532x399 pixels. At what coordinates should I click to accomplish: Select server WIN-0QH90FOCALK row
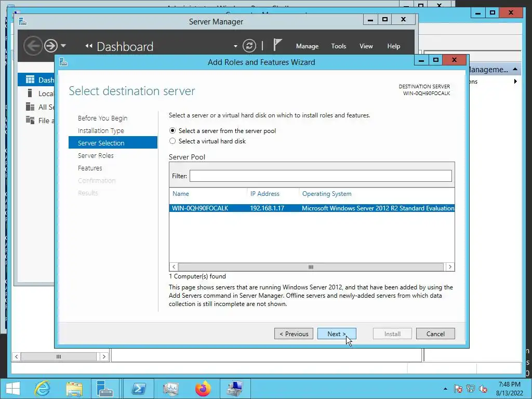pyautogui.click(x=312, y=208)
